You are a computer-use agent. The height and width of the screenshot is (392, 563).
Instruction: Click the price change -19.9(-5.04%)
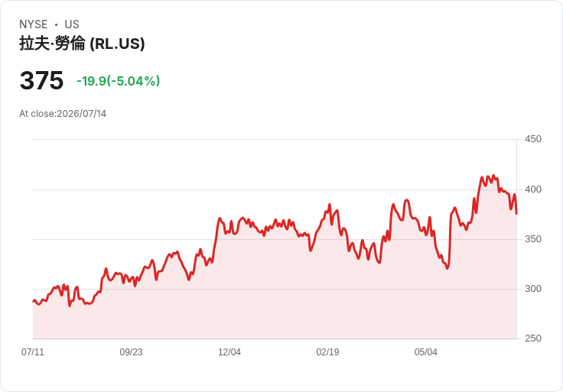[x=118, y=81]
